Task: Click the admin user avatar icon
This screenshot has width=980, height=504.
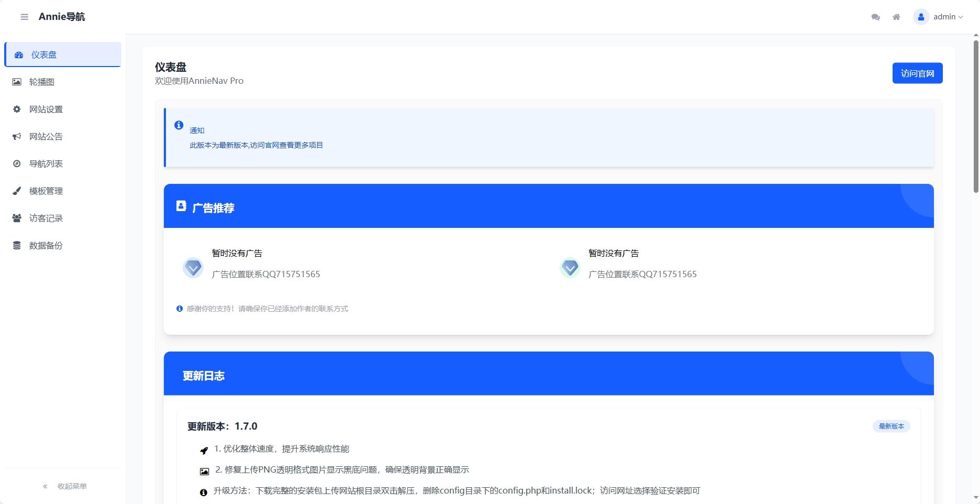Action: tap(921, 17)
